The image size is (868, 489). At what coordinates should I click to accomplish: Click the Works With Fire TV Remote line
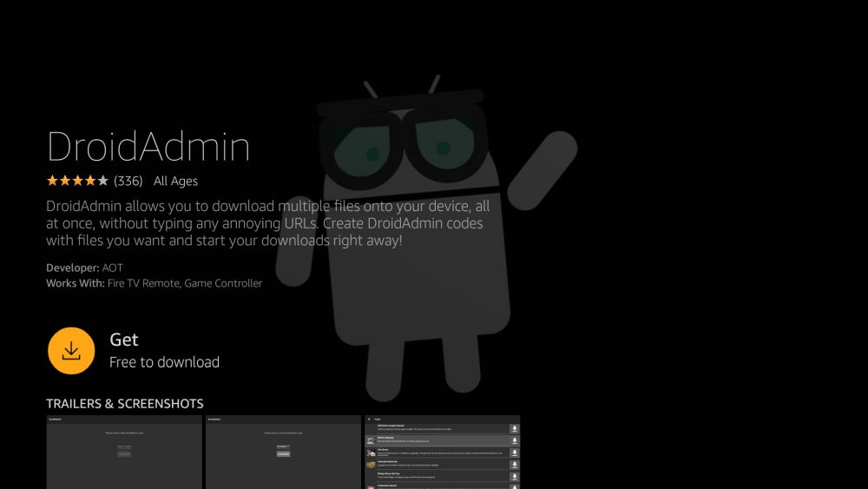pyautogui.click(x=154, y=283)
